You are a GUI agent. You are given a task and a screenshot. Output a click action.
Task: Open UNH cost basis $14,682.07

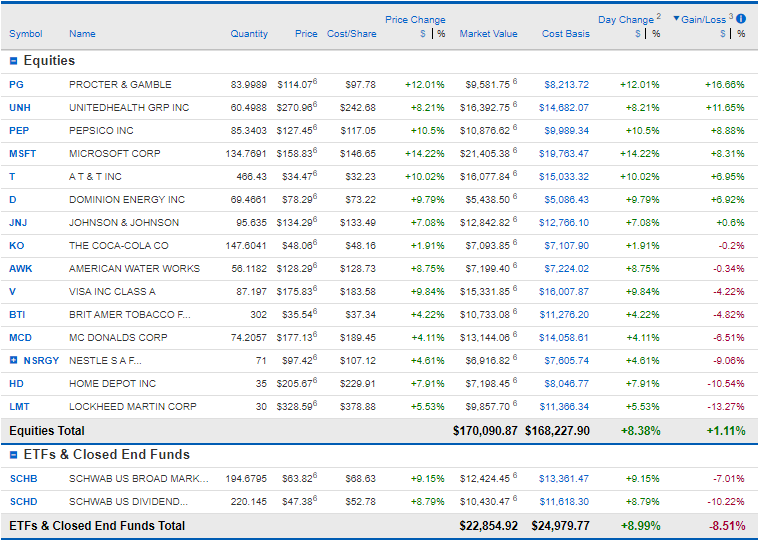564,108
